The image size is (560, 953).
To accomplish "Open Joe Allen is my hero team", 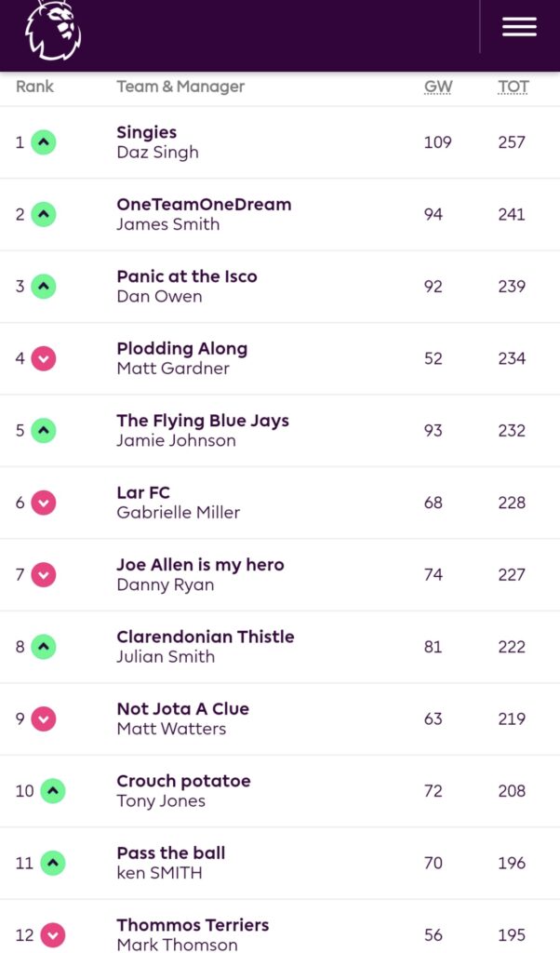I will tap(200, 565).
